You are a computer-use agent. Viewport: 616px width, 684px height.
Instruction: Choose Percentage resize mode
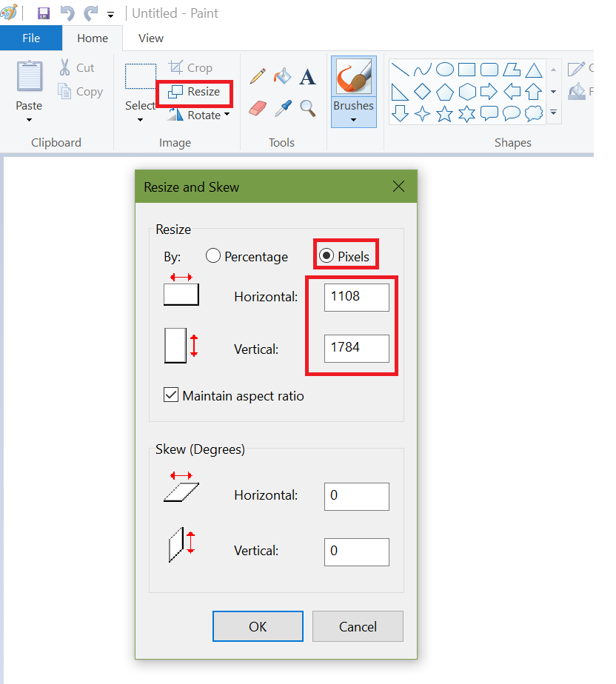coord(213,255)
